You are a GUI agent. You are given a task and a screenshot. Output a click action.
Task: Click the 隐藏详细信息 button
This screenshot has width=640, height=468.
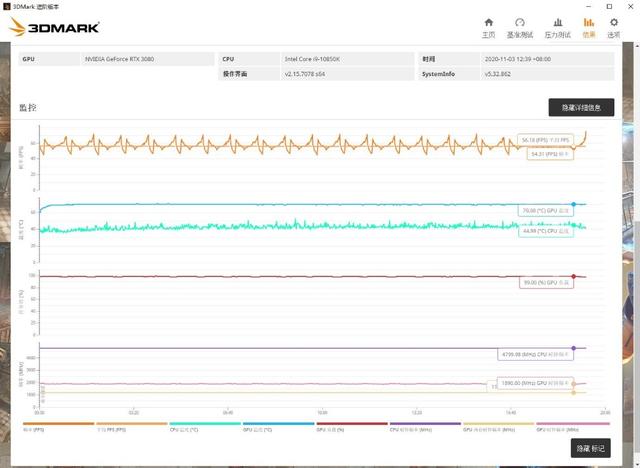click(581, 107)
